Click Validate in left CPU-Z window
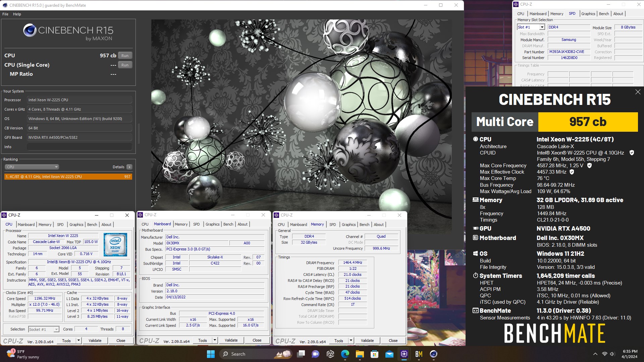The height and width of the screenshot is (362, 644). 95,341
